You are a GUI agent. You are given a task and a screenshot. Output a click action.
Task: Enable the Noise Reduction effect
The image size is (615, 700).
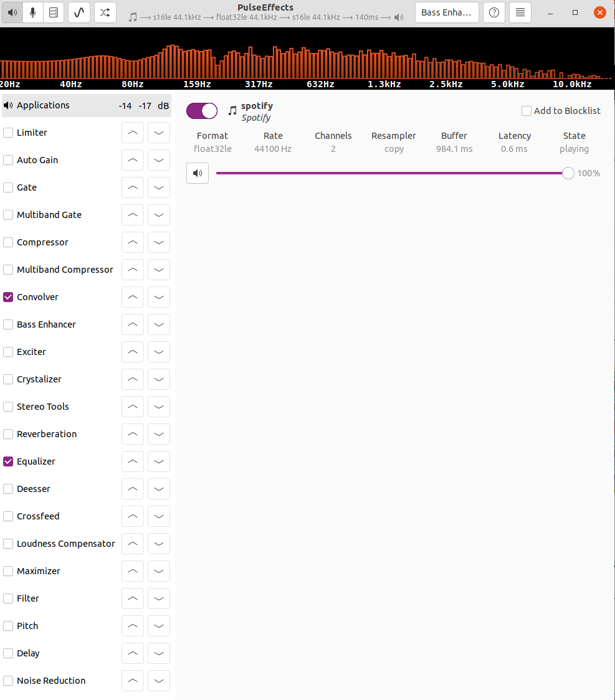8,681
